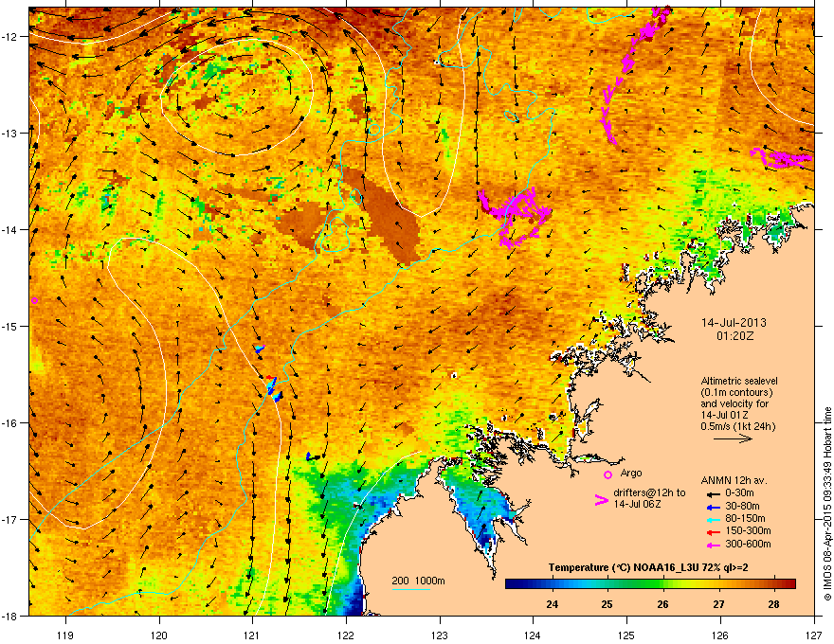Click the '-15' latitude axis label
This screenshot has width=834, height=644.
pos(9,326)
